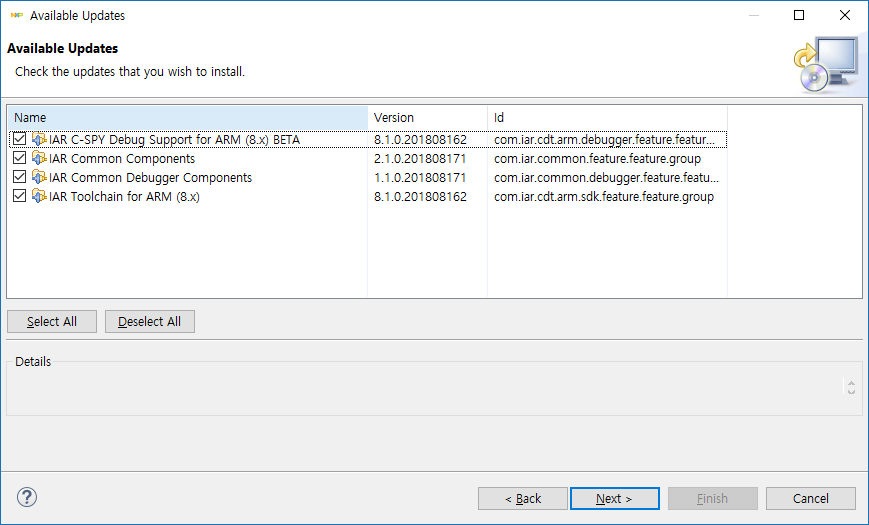Sort by the Version column header

(x=427, y=118)
